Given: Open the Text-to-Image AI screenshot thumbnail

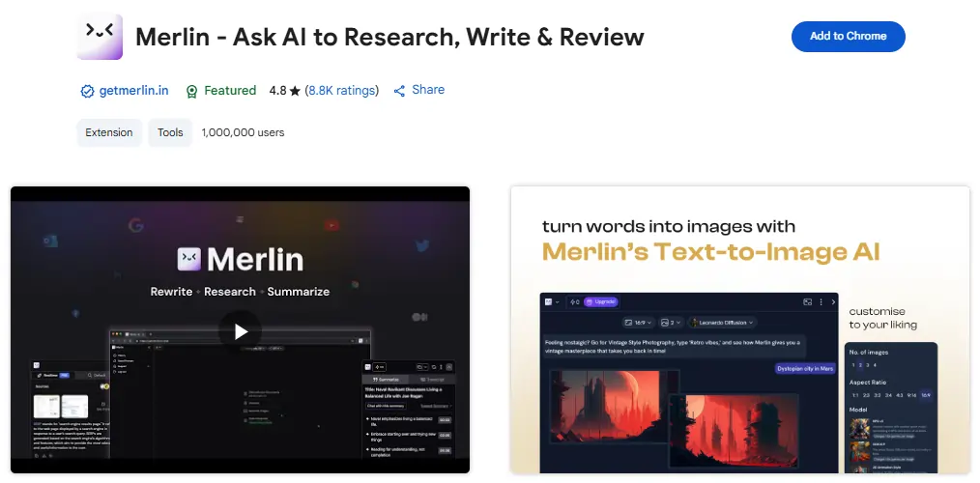Looking at the screenshot, I should [740, 330].
